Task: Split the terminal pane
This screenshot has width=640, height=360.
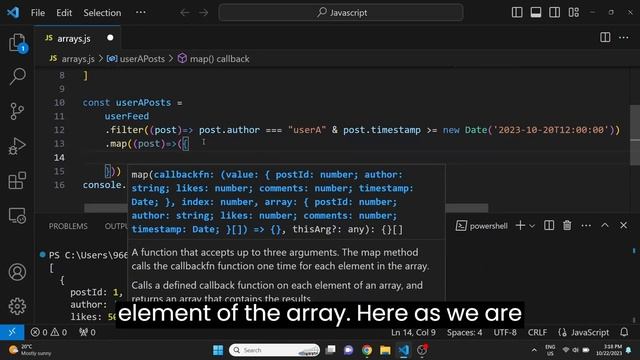Action: pos(549,225)
